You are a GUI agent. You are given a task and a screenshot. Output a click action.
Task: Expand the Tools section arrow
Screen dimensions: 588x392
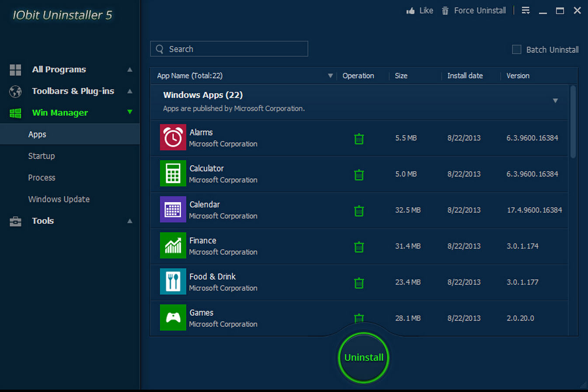130,221
